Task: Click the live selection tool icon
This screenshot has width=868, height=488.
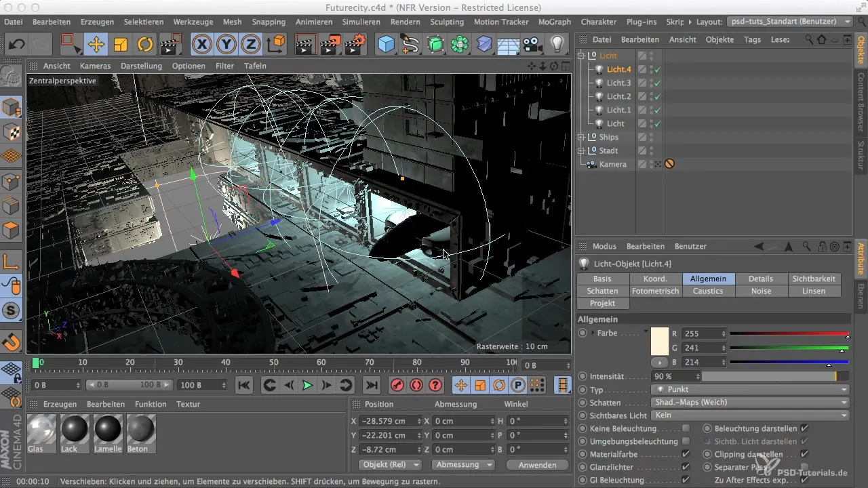Action: [71, 45]
